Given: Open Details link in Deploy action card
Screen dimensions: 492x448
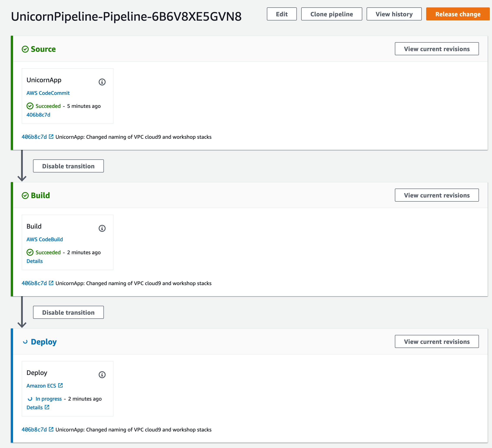Looking at the screenshot, I should tap(34, 407).
